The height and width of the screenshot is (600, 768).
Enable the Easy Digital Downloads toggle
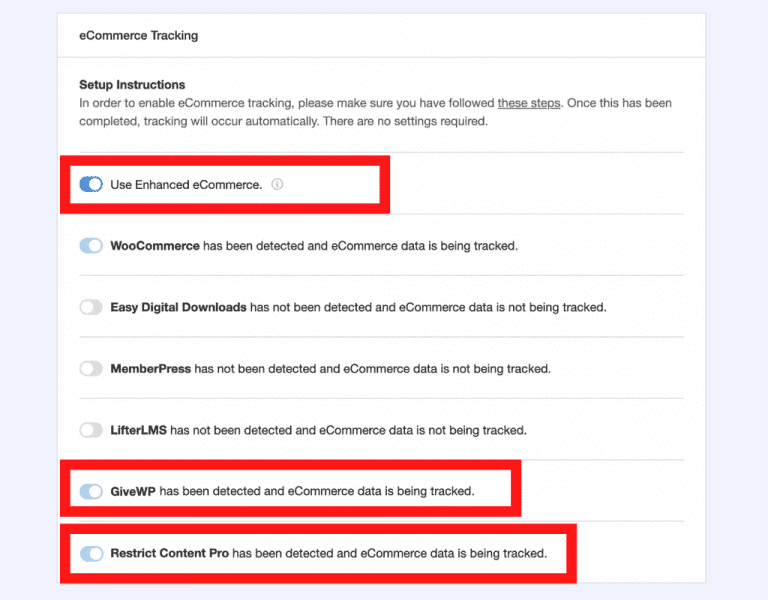click(x=91, y=307)
